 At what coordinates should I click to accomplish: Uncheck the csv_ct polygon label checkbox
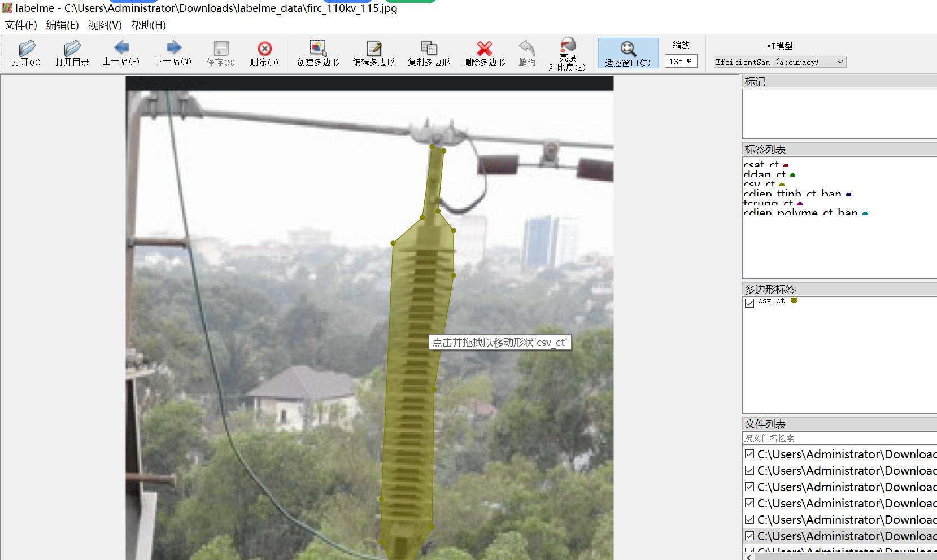749,303
